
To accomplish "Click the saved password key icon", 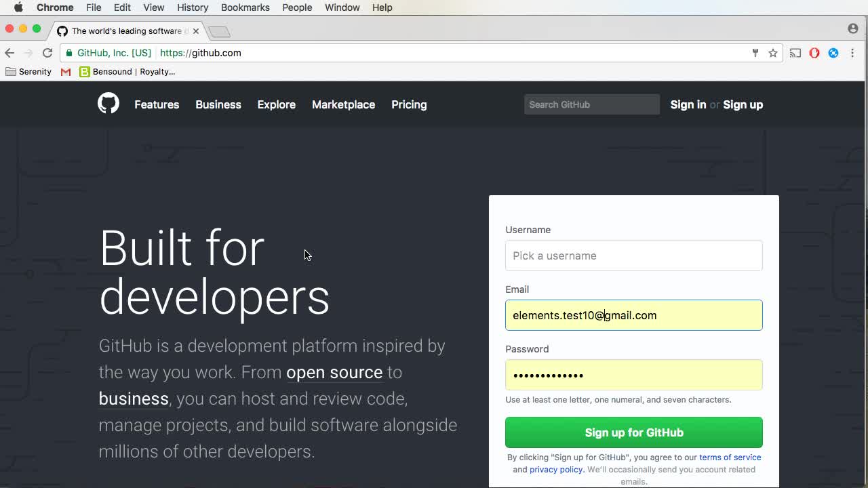I will pyautogui.click(x=755, y=53).
